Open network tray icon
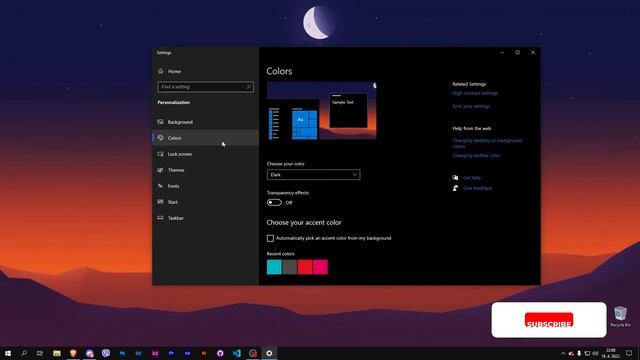Viewport: 640px width, 360px height. click(587, 353)
